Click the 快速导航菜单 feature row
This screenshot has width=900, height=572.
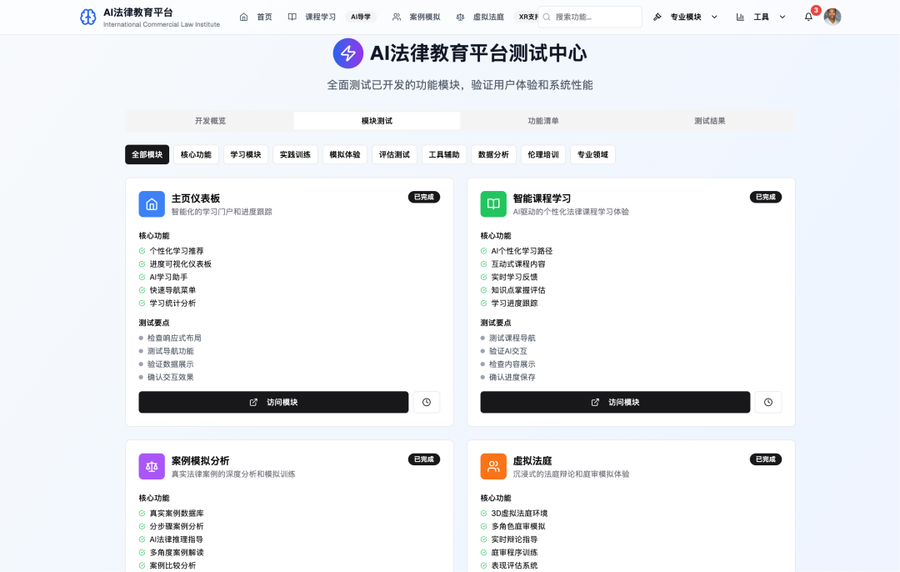[x=172, y=290]
